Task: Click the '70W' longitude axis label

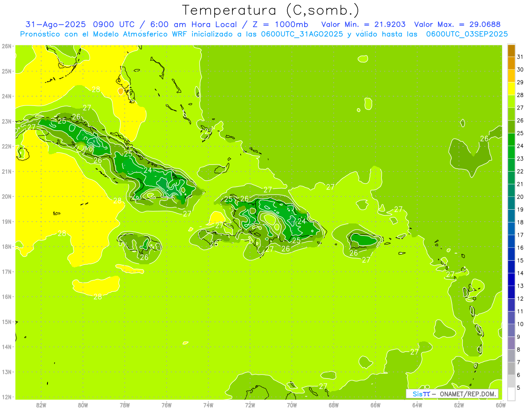Action: (292, 405)
